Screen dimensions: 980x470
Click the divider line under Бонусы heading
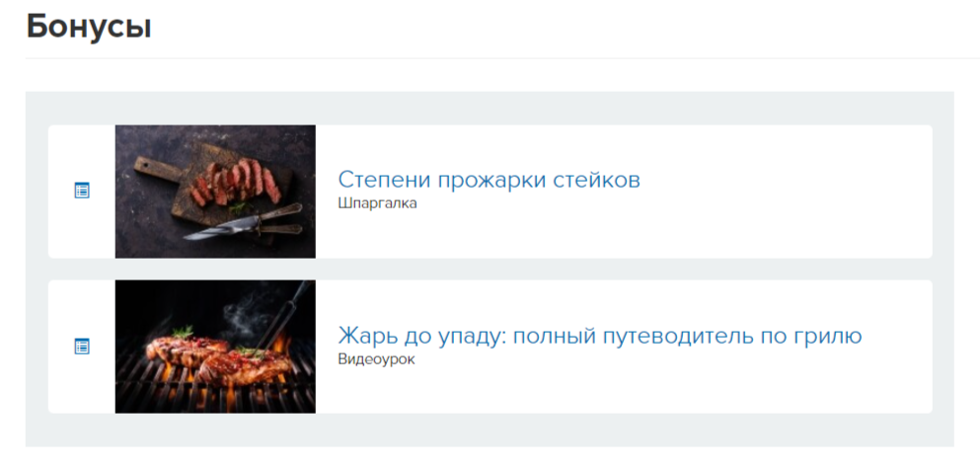[502, 58]
